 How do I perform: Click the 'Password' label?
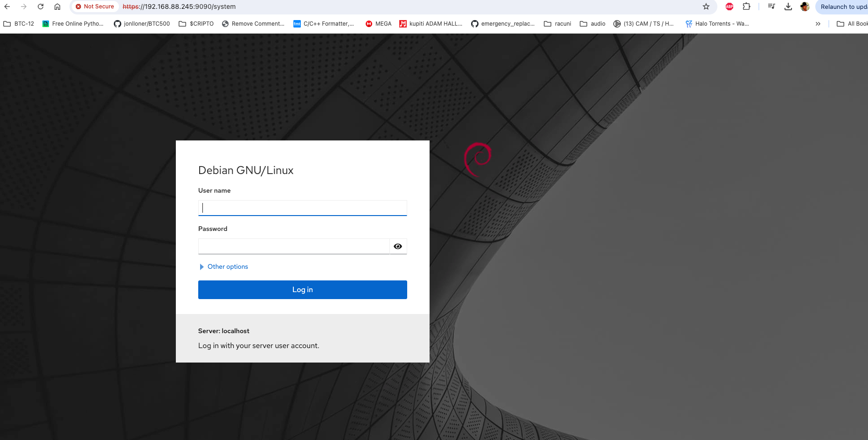(213, 229)
